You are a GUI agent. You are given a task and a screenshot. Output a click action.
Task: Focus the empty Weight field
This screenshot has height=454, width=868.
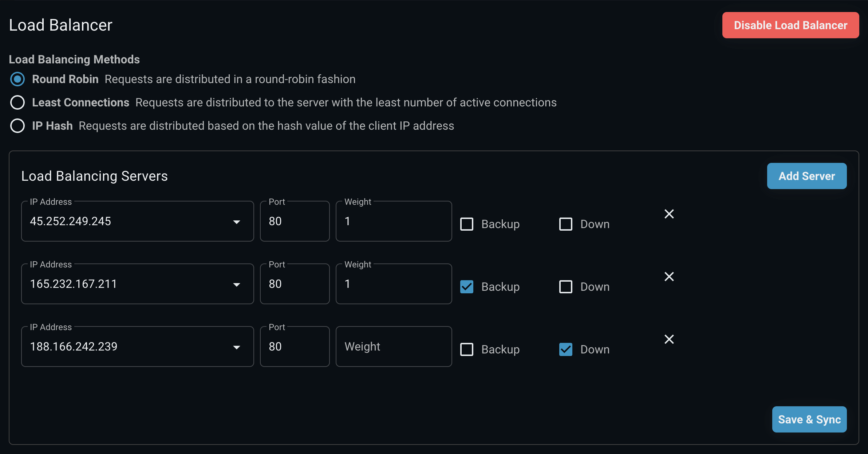click(394, 347)
